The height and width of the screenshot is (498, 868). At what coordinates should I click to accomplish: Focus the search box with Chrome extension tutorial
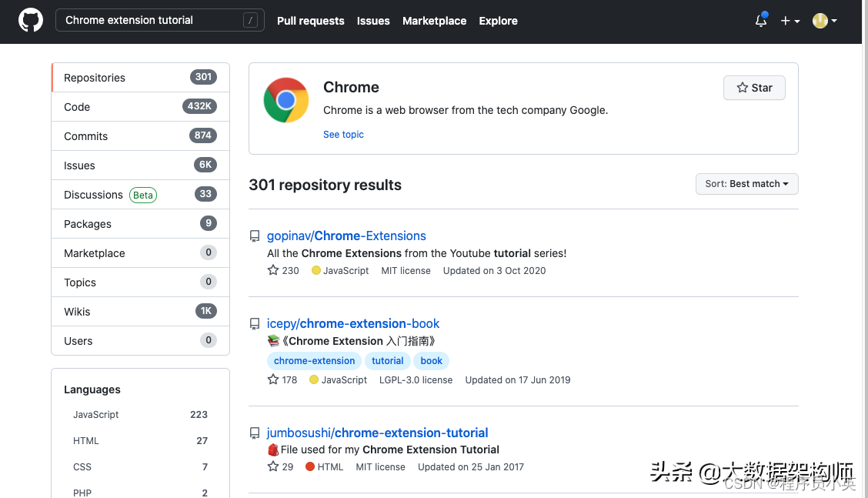(x=160, y=21)
